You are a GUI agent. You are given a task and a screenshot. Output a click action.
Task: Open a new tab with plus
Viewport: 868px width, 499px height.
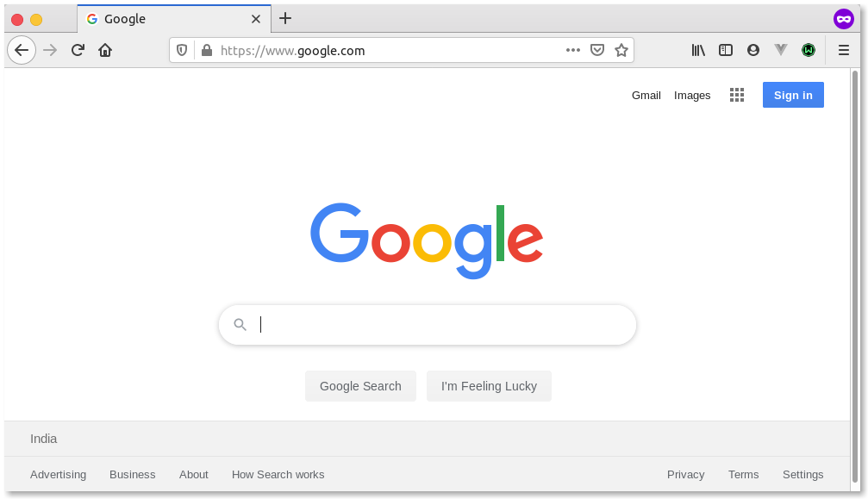click(285, 18)
